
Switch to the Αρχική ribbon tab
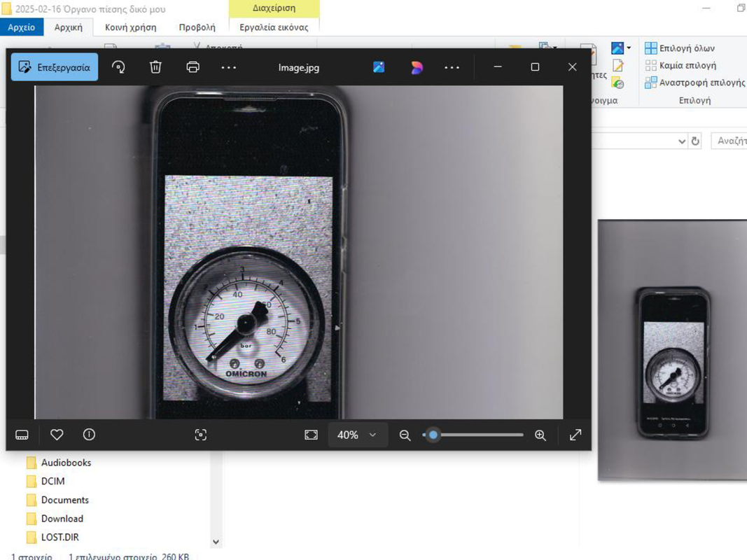click(x=68, y=27)
